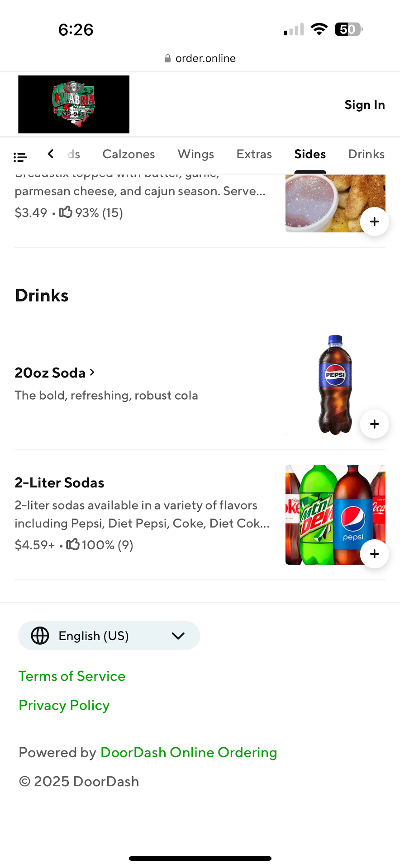
Task: Expand the English (US) language dropdown
Action: click(178, 636)
